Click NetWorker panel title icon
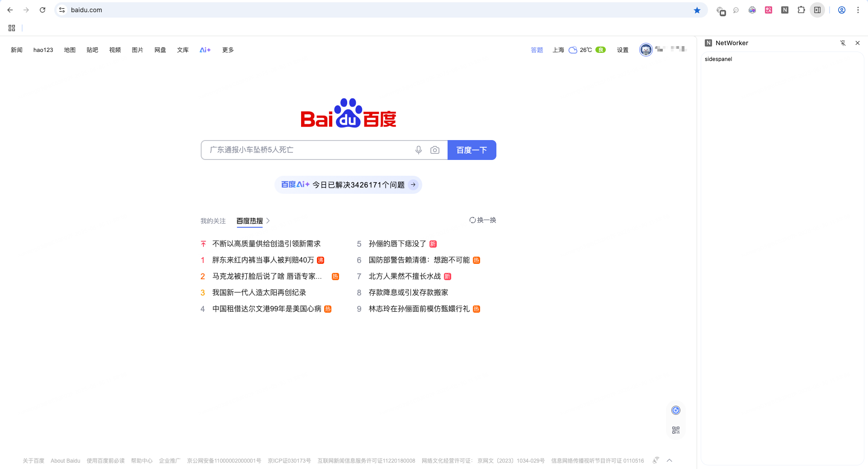868x469 pixels. coord(708,43)
